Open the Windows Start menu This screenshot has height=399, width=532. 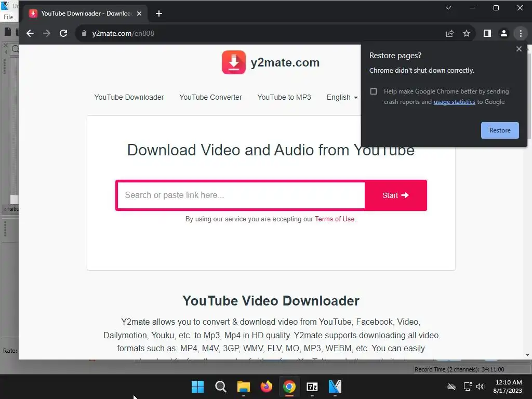(197, 387)
